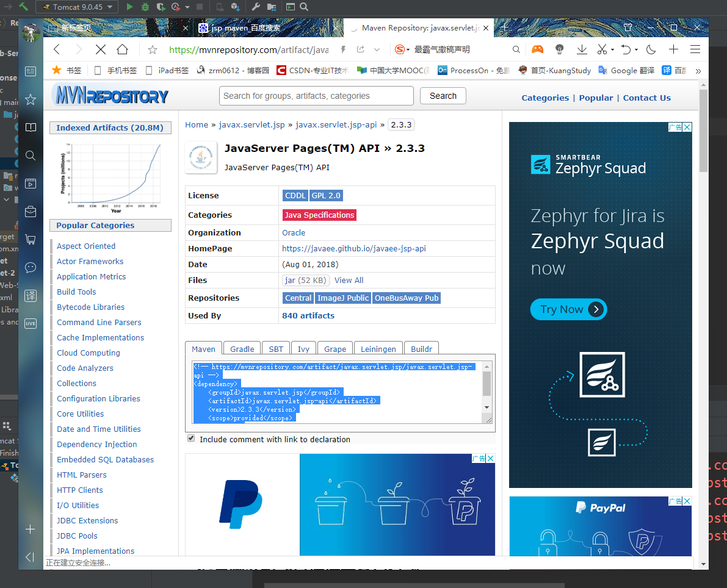Switch to the first new tab page
Image resolution: width=727 pixels, height=588 pixels.
[x=117, y=28]
